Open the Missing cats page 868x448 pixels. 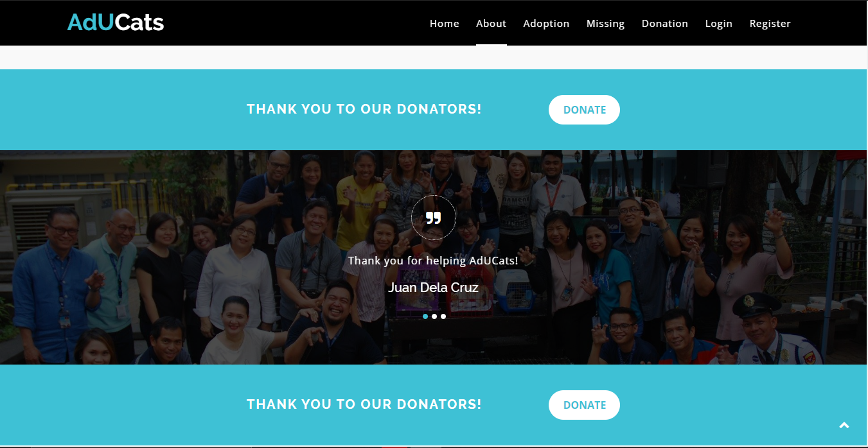606,23
